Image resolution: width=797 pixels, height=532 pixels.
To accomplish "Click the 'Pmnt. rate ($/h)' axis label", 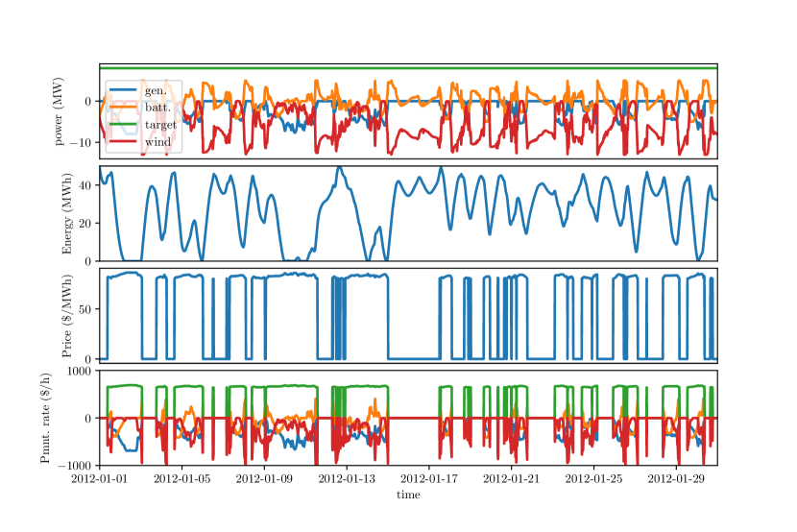I will (x=45, y=418).
